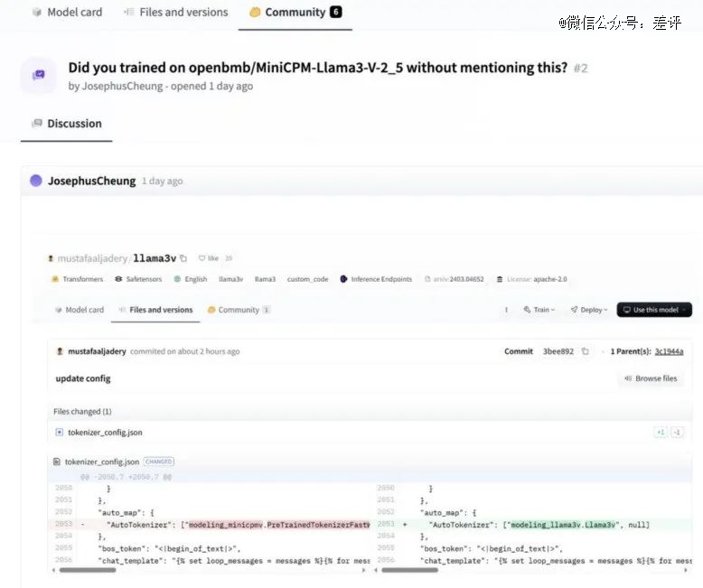Open the three-dot more options menu
The image size is (703, 588).
click(x=506, y=310)
